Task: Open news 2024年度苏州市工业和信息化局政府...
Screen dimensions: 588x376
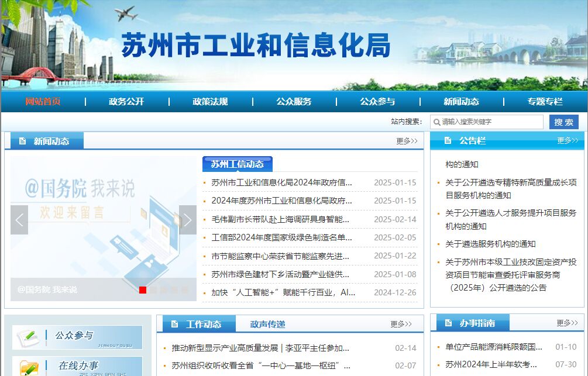Action: 281,201
